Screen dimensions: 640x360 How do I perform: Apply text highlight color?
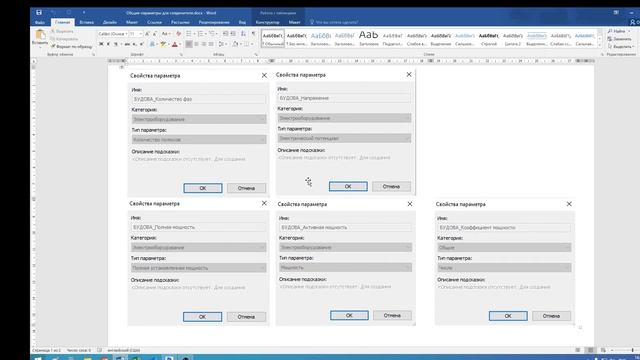[164, 44]
